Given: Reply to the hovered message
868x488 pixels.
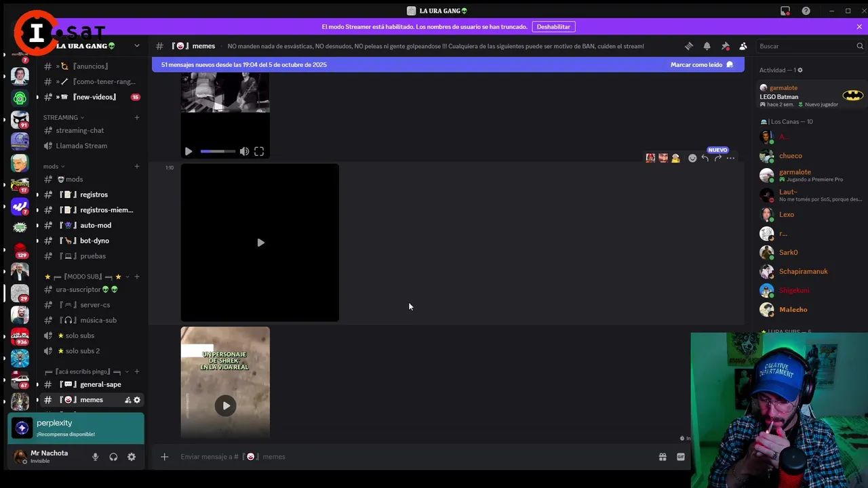Looking at the screenshot, I should coord(705,158).
